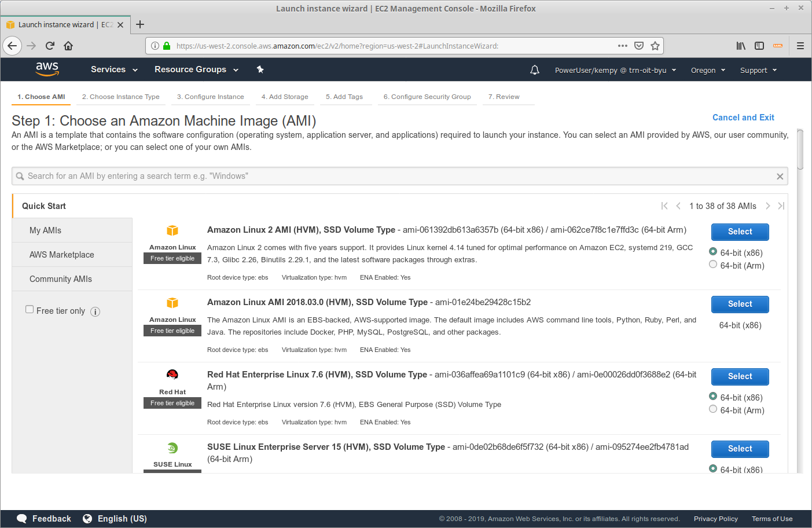Click the language globe icon
The height and width of the screenshot is (528, 812).
87,519
